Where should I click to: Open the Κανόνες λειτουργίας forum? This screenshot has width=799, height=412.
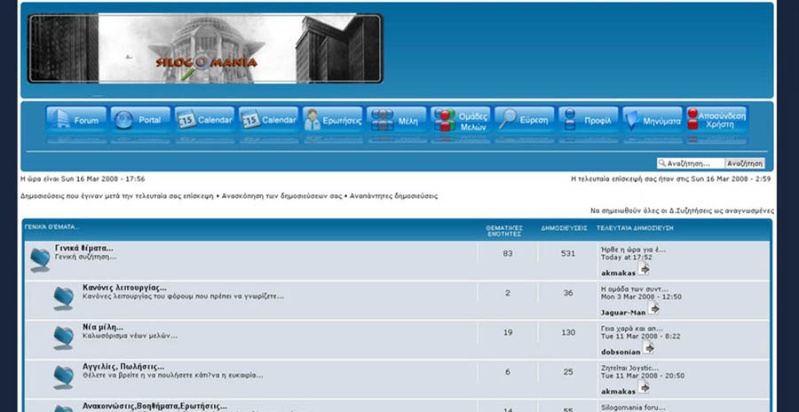(124, 288)
